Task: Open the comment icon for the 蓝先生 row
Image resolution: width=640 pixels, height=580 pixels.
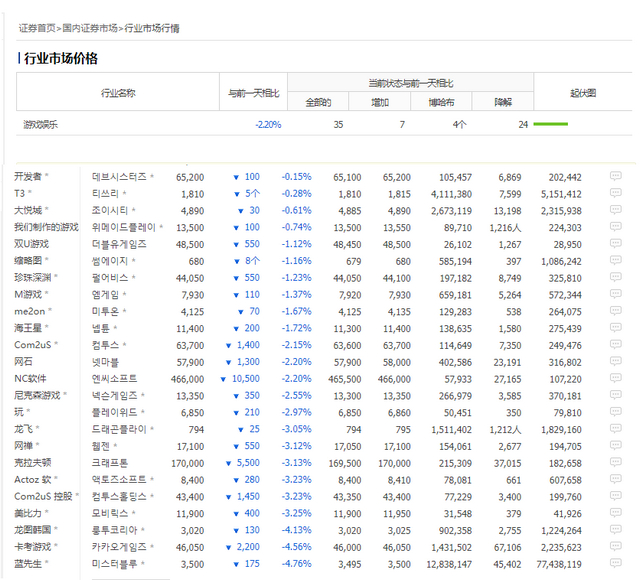Action: (616, 563)
